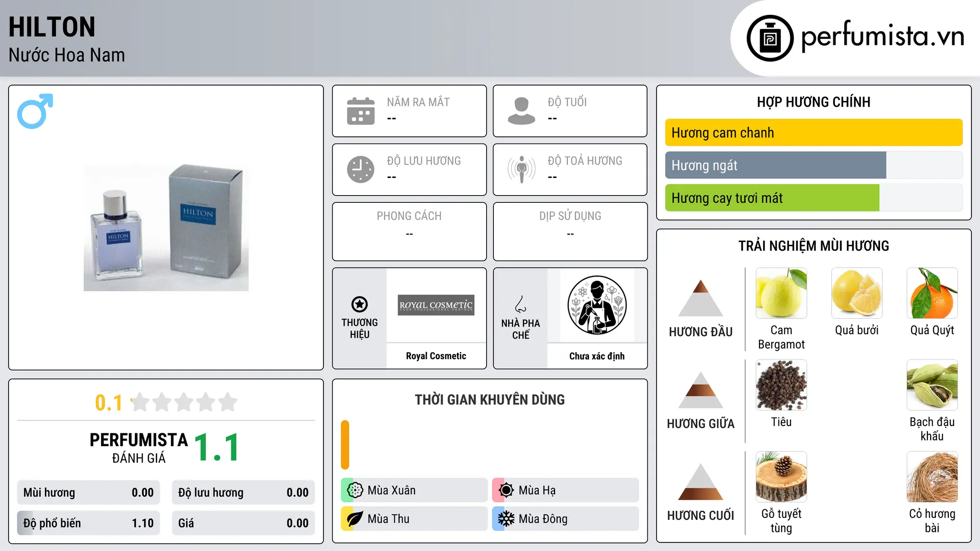This screenshot has height=551, width=980.
Task: Click the Độ phổ biến score row
Action: click(89, 523)
